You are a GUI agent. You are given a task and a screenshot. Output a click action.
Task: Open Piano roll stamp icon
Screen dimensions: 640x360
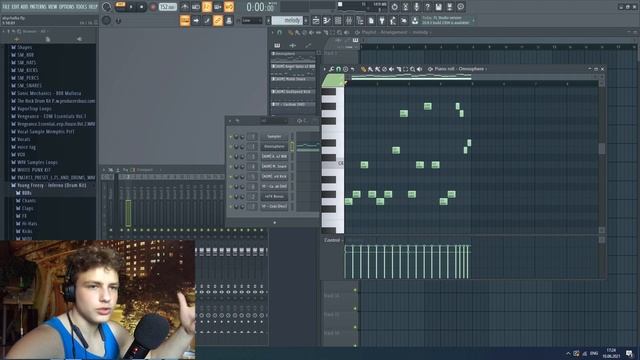(345, 69)
